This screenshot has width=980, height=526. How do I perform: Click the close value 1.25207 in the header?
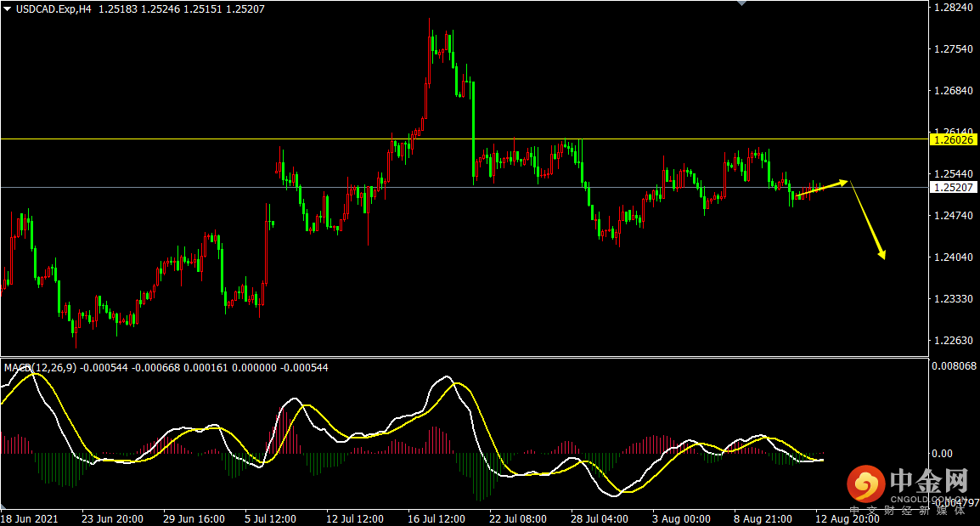[x=245, y=9]
